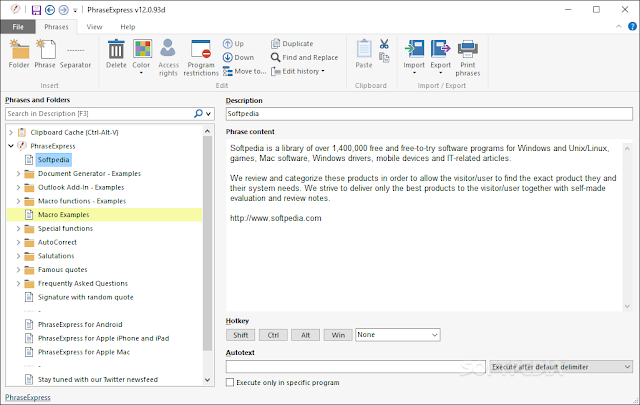
Task: Paste from clipboard
Action: click(x=364, y=54)
